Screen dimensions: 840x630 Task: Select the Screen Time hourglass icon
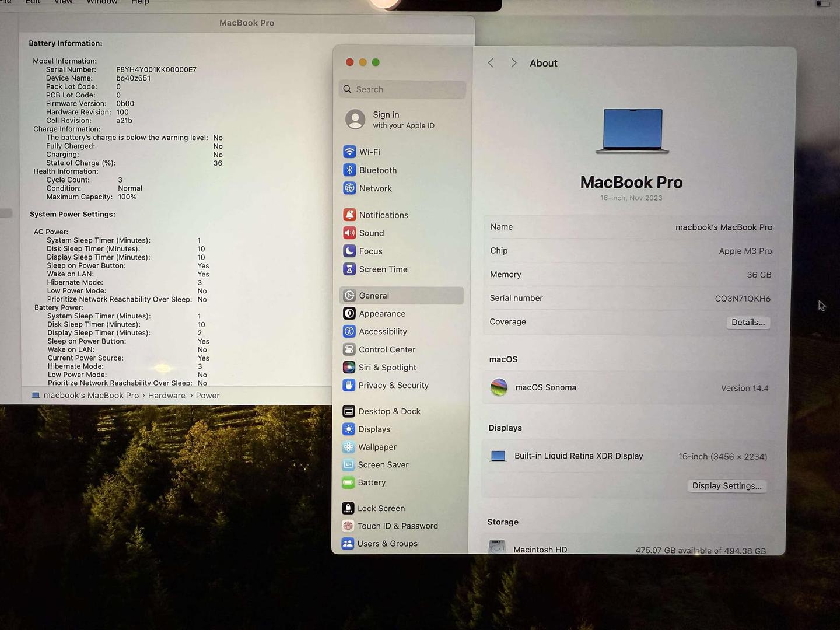[x=349, y=269]
